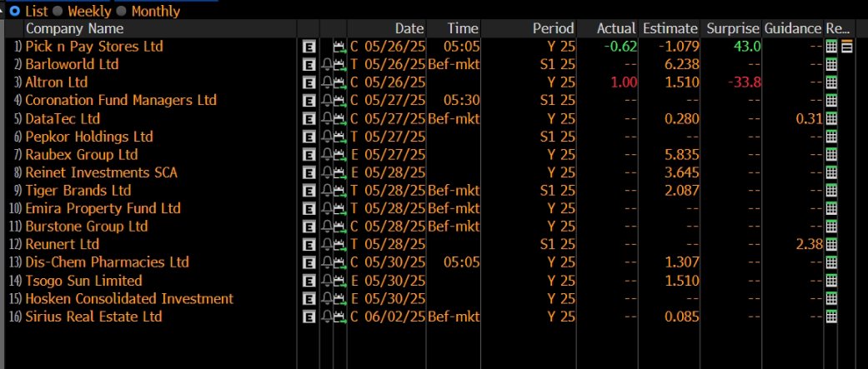
Task: Sort by the Period column header
Action: (x=554, y=28)
